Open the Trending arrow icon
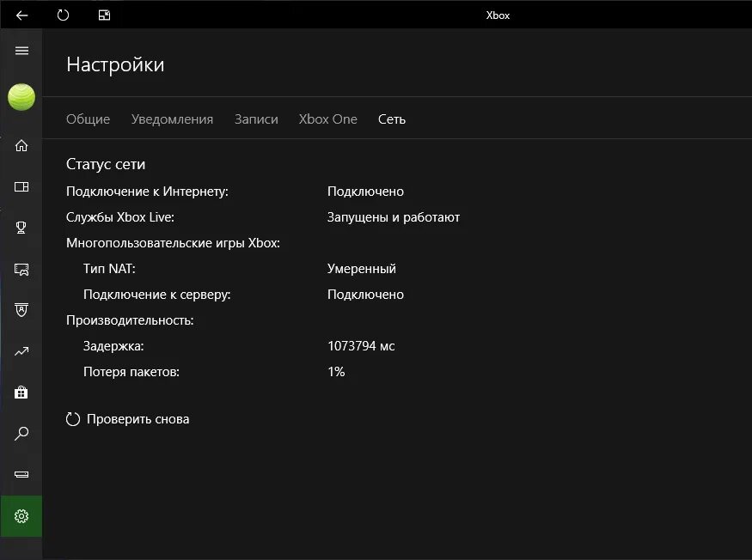This screenshot has width=752, height=560. click(21, 351)
